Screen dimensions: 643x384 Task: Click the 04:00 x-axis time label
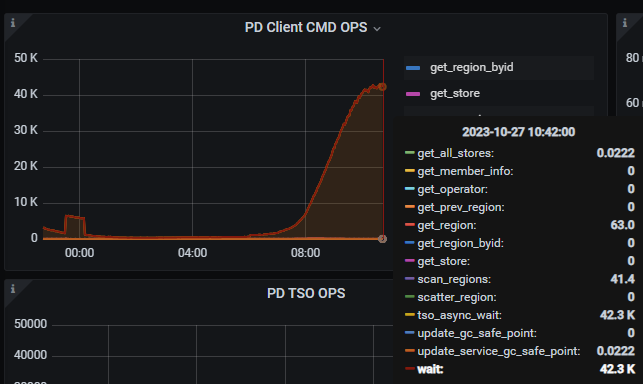pos(192,253)
